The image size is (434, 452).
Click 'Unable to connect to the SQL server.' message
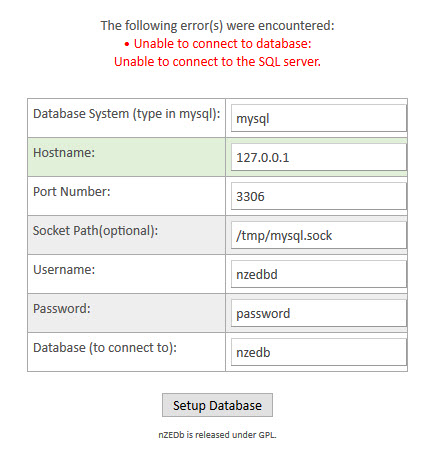coord(217,62)
